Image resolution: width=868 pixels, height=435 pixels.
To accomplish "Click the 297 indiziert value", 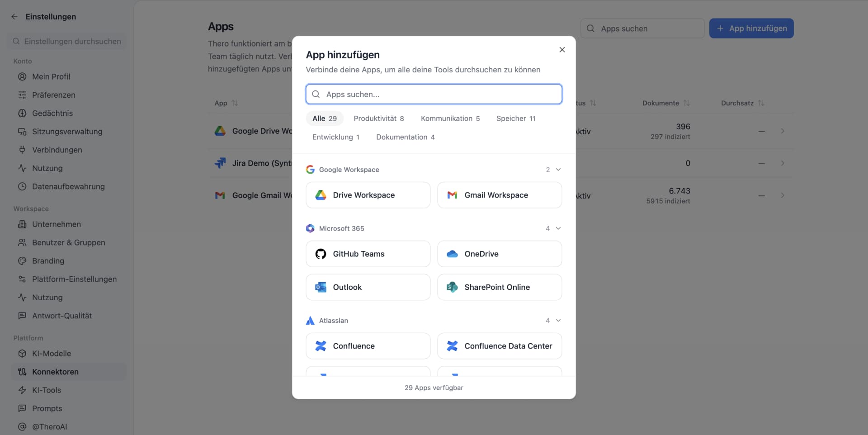I will tap(670, 137).
